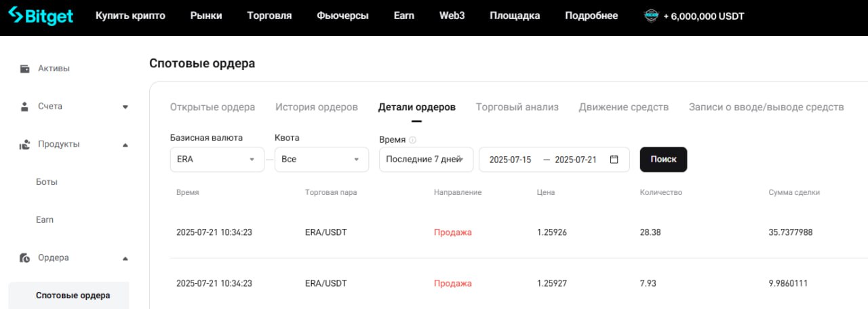Click the start date 2025-07-15

tap(510, 160)
